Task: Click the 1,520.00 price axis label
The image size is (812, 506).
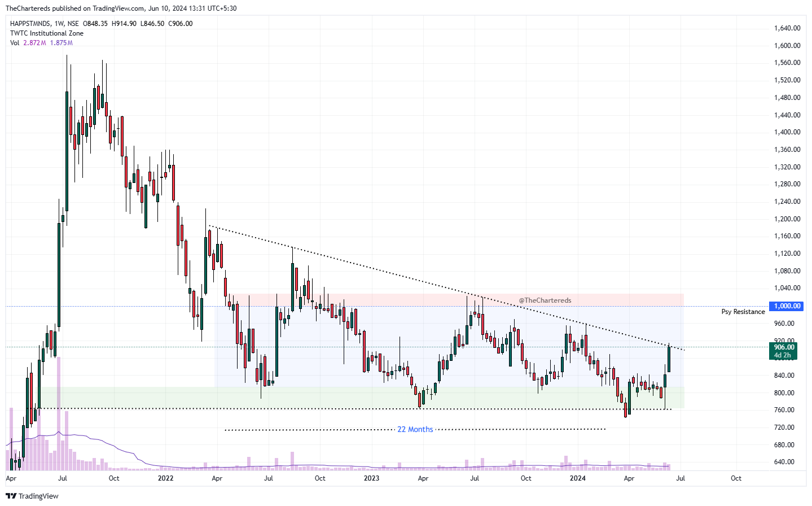Action: coord(787,80)
